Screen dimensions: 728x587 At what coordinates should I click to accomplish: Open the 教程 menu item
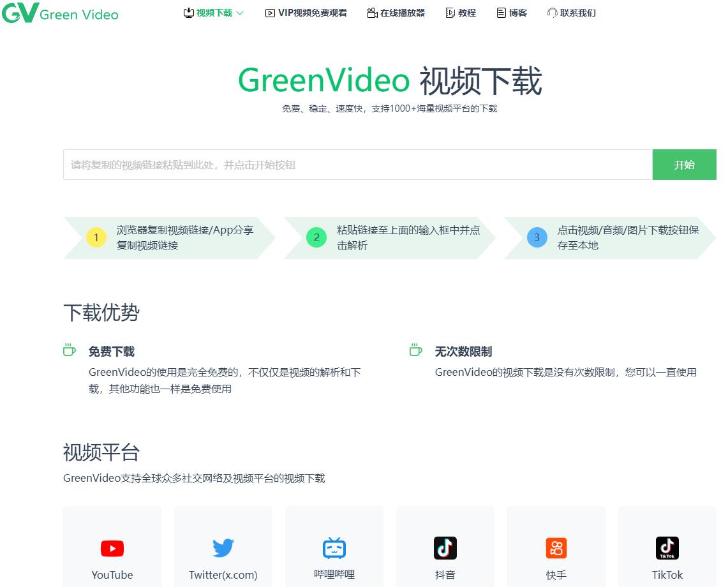(x=461, y=12)
